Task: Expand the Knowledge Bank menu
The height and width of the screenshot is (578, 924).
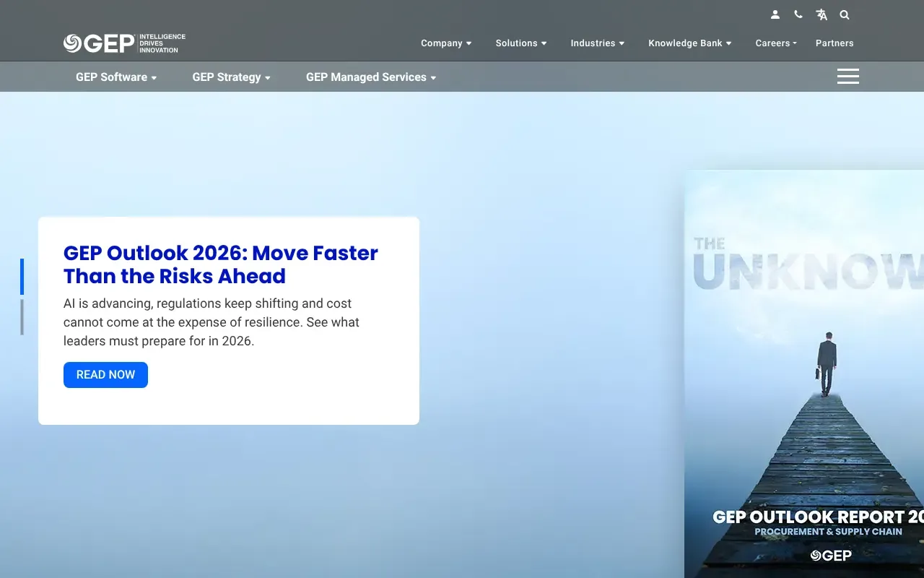Action: click(689, 43)
